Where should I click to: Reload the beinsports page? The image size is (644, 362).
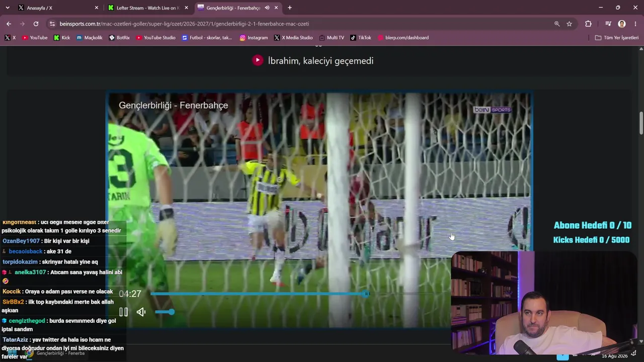click(x=36, y=24)
